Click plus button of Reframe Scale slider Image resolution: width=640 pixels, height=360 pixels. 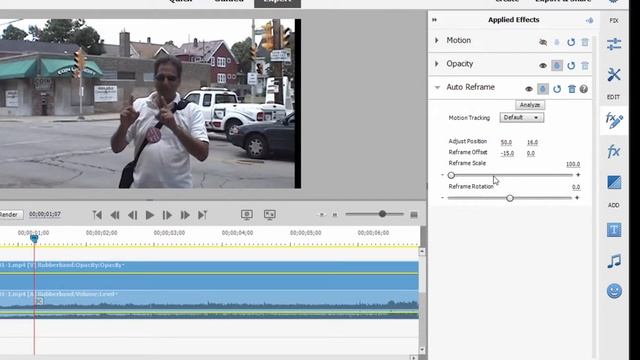578,175
